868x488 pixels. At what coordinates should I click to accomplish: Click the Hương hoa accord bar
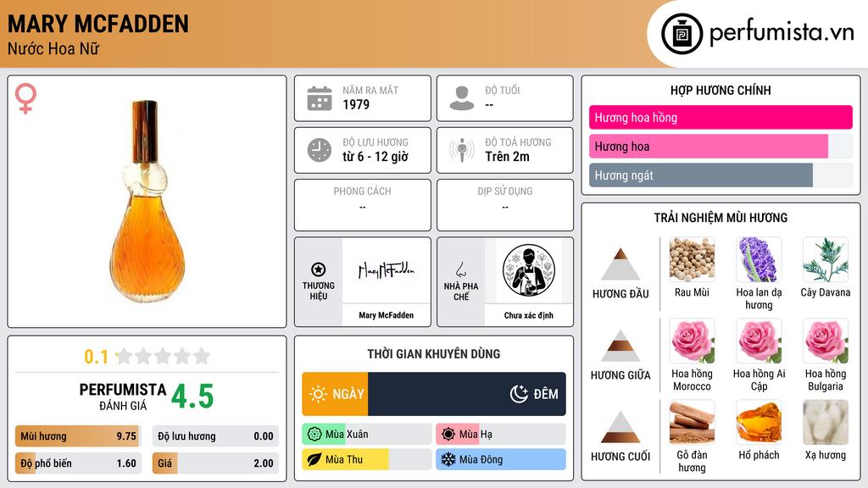tap(721, 146)
